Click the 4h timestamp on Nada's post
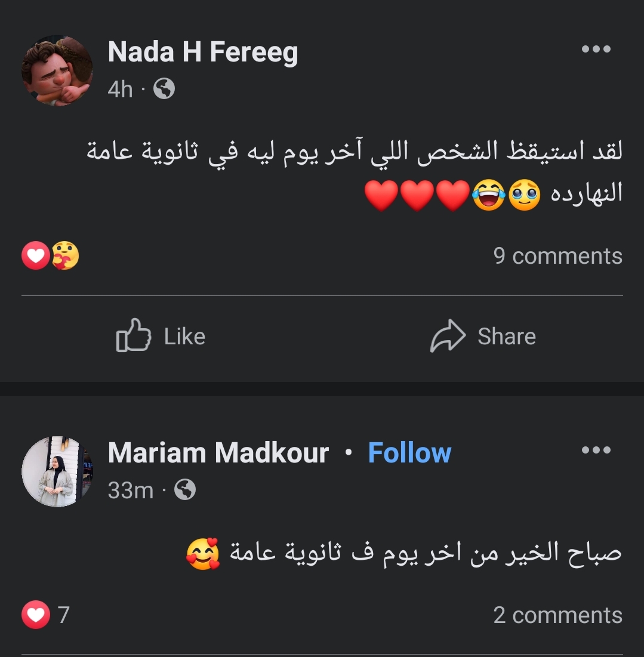This screenshot has height=657, width=644. click(120, 90)
